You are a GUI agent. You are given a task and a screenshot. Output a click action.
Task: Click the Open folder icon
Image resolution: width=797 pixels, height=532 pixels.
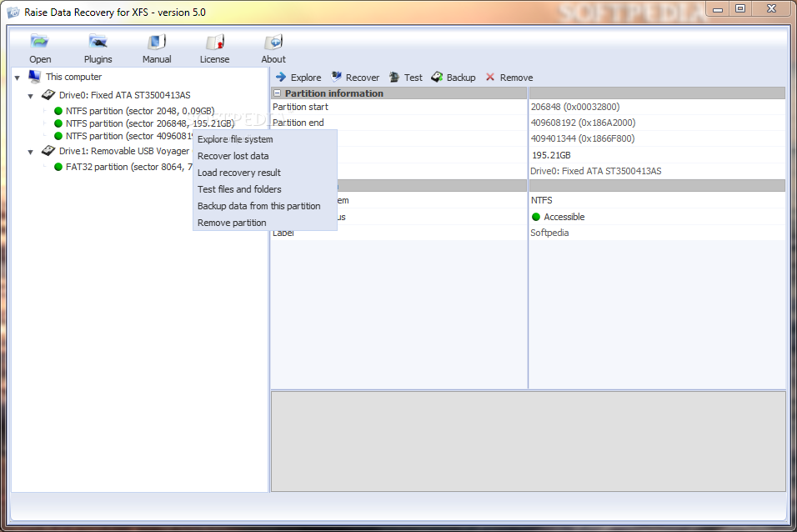pyautogui.click(x=39, y=41)
